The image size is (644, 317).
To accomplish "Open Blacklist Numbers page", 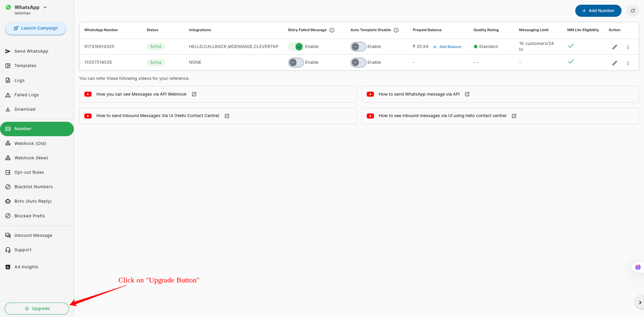I will pyautogui.click(x=37, y=187).
